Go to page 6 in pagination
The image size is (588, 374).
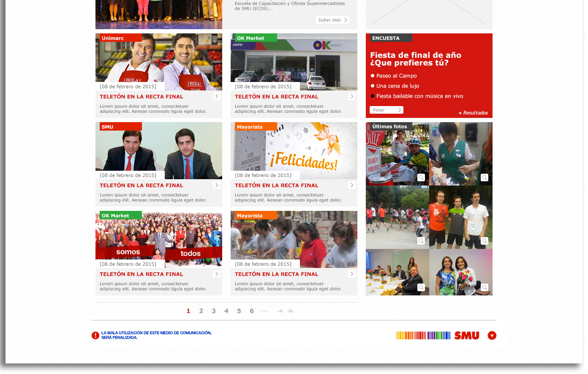tap(252, 311)
